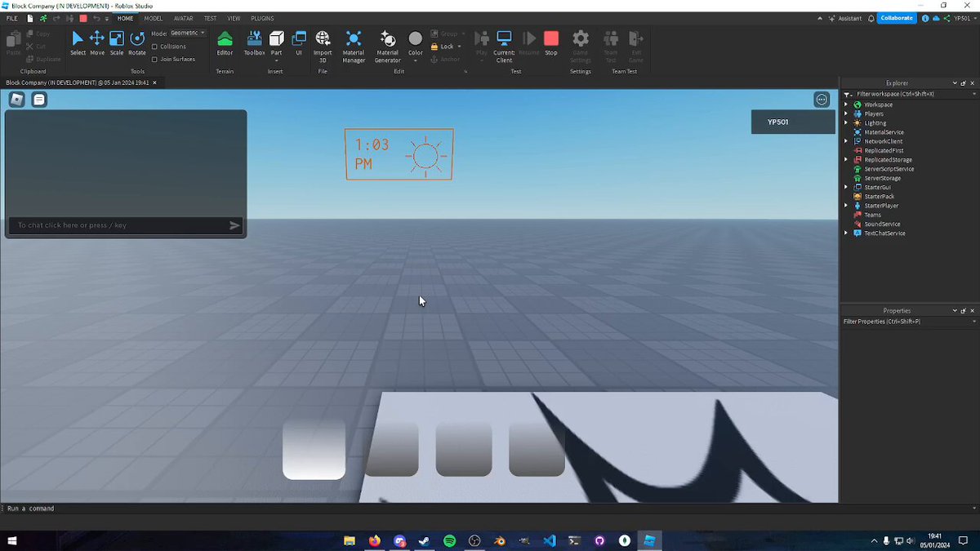Expand the ReplicatedStorage node
980x551 pixels.
click(846, 160)
